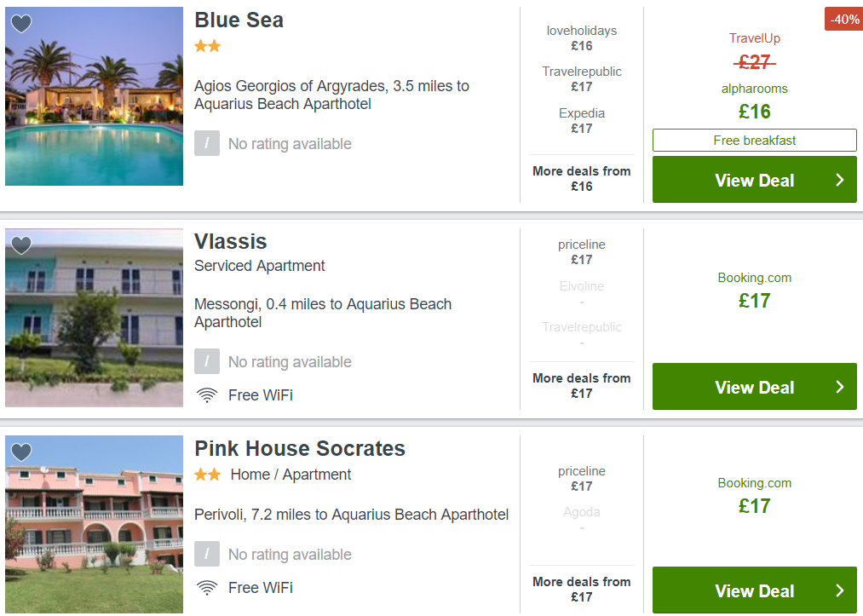This screenshot has height=616, width=863.
Task: View Deal for Blue Sea
Action: click(755, 180)
